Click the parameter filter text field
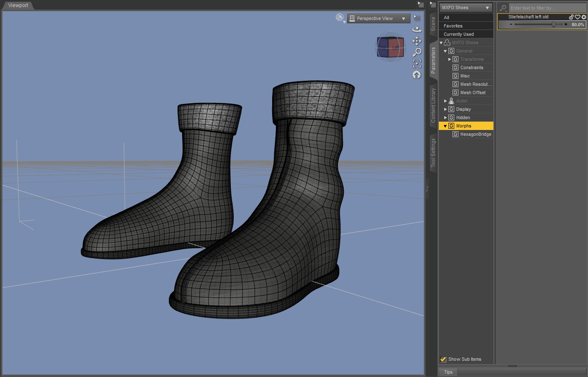 click(547, 8)
